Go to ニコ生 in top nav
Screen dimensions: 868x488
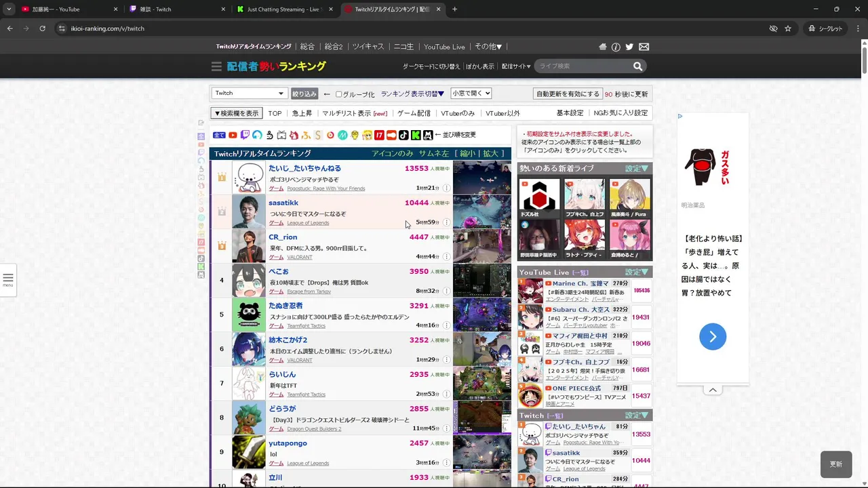click(403, 47)
